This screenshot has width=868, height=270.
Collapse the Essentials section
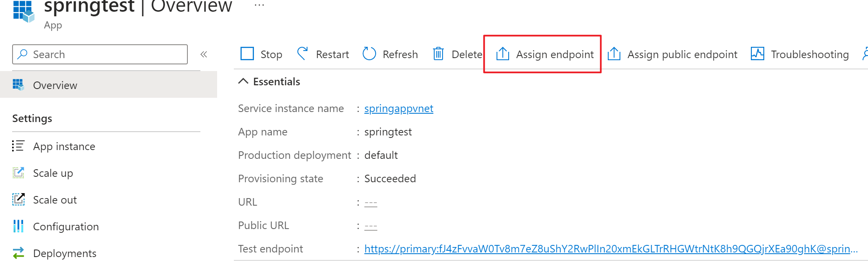click(243, 81)
